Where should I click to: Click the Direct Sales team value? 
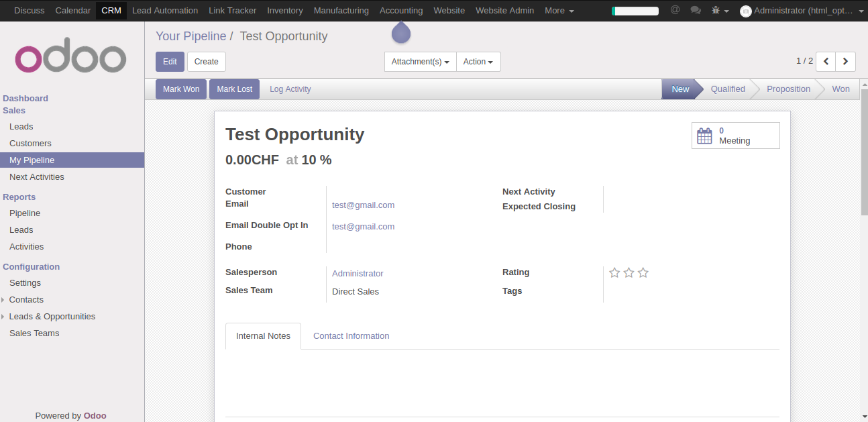[x=356, y=292]
